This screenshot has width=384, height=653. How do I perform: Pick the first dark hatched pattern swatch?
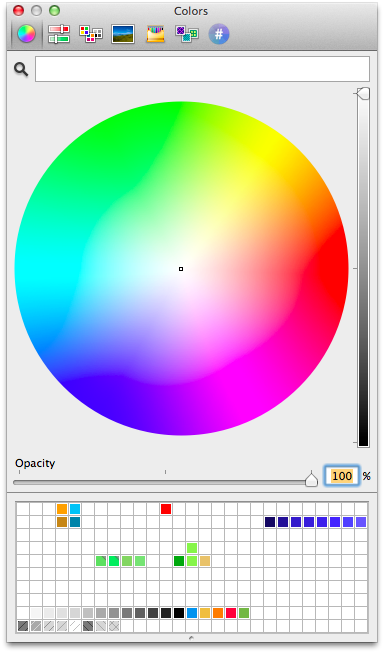23,626
